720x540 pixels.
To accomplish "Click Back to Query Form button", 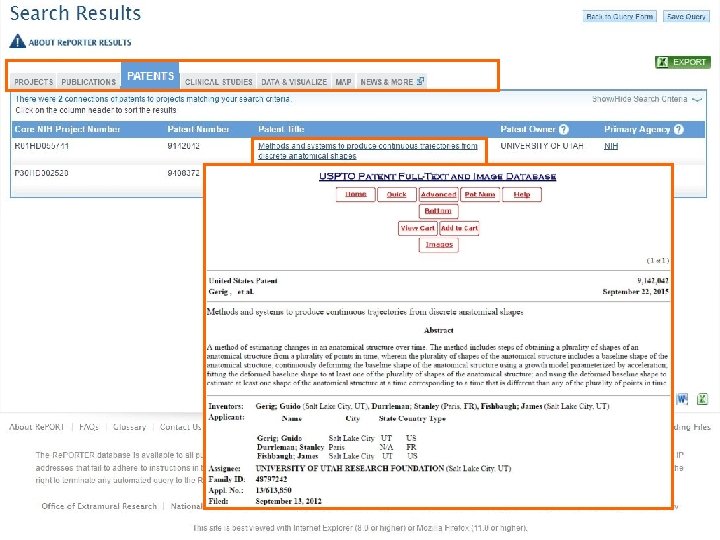I will click(x=619, y=17).
